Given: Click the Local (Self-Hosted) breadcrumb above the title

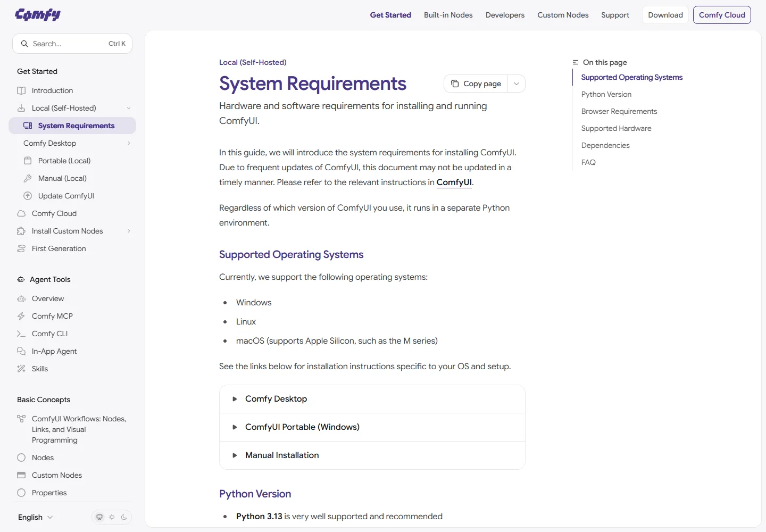Looking at the screenshot, I should coord(253,62).
